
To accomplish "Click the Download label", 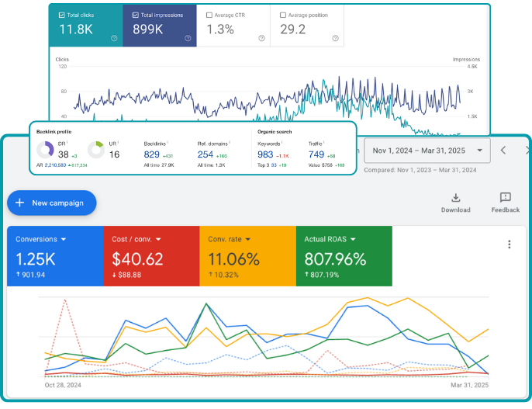I will pos(456,210).
